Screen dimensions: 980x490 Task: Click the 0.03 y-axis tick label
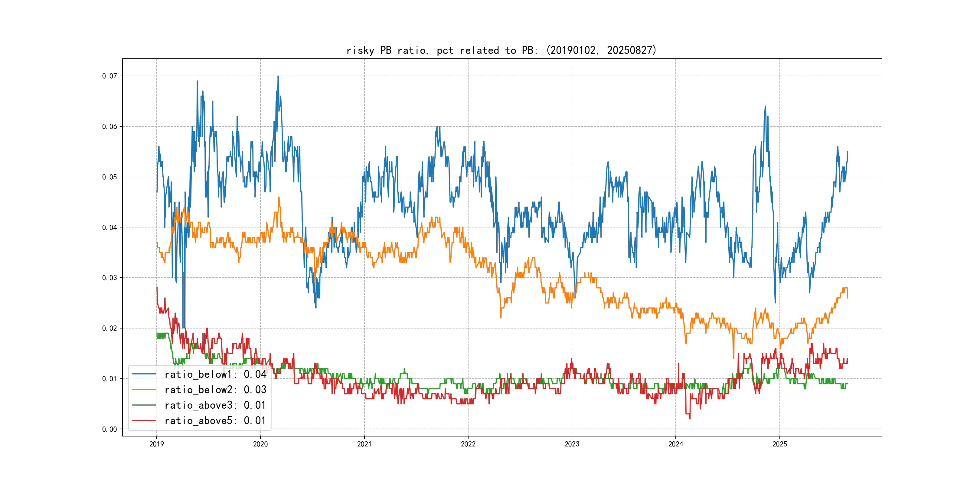(x=109, y=278)
